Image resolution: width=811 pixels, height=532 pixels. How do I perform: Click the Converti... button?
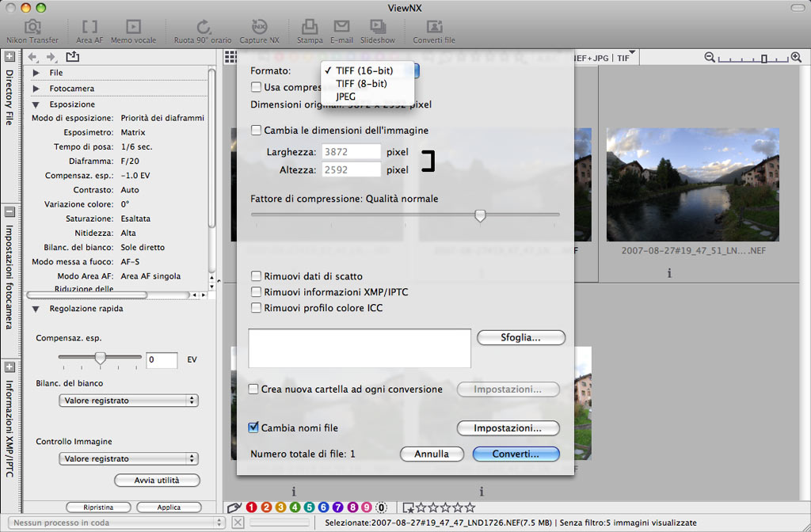pos(516,454)
